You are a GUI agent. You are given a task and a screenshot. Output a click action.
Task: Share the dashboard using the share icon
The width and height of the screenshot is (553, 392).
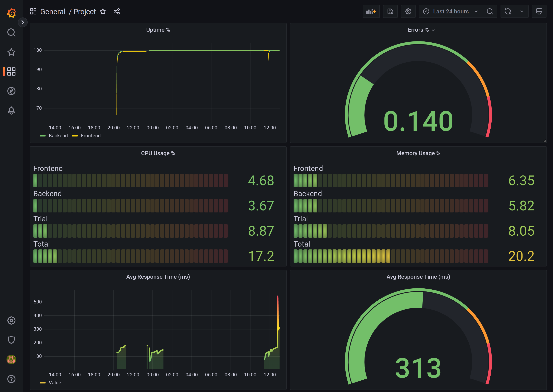[117, 11]
